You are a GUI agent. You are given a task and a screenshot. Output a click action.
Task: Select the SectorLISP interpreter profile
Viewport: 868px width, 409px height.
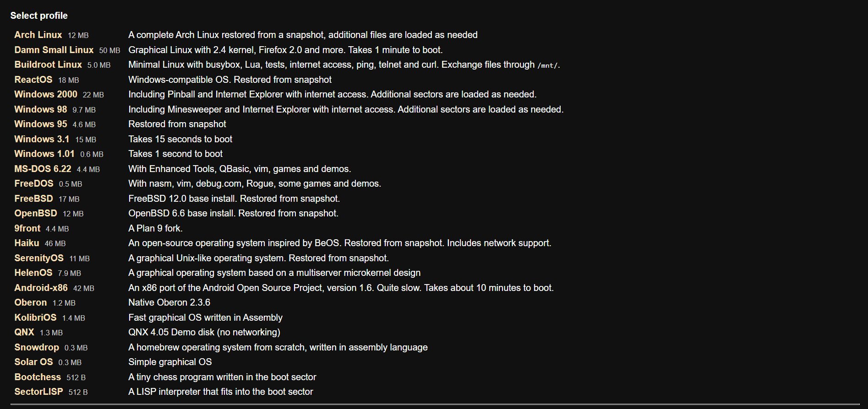click(x=38, y=392)
